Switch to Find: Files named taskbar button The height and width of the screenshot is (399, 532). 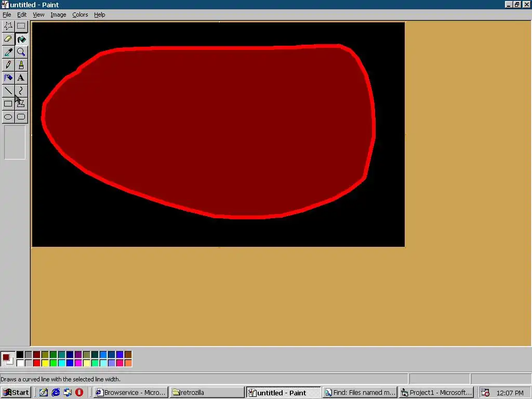point(360,393)
